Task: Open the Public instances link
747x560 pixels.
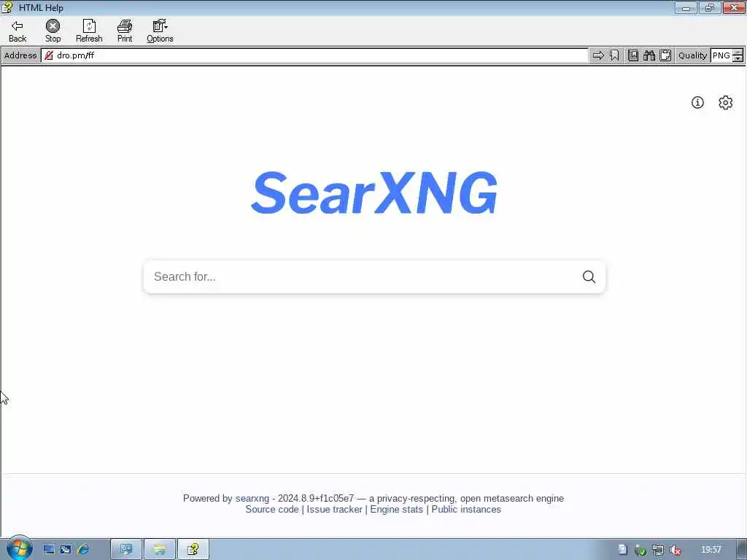Action: pyautogui.click(x=466, y=509)
